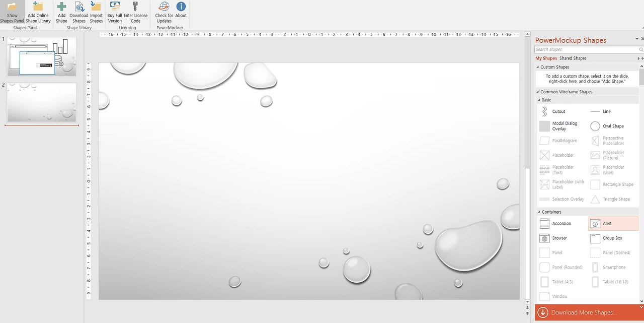
Task: Click the search magnifier icon in shapes panel
Action: (641, 49)
